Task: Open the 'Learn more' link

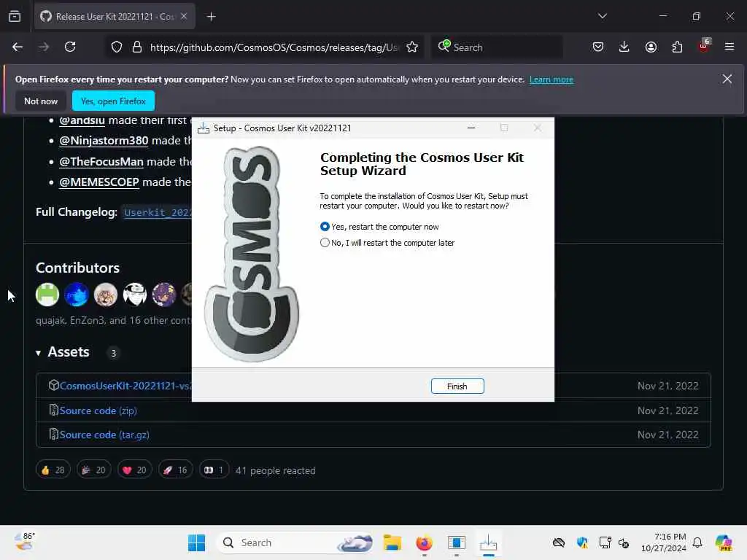Action: (x=551, y=79)
